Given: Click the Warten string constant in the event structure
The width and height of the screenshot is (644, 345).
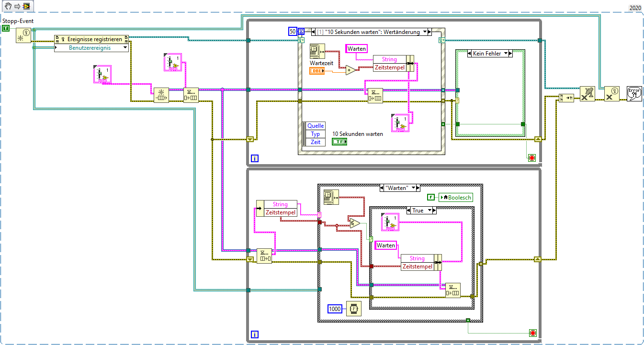Looking at the screenshot, I should [x=357, y=49].
